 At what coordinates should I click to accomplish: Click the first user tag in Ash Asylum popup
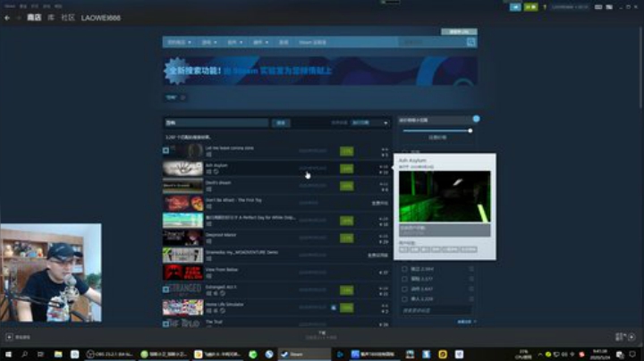(403, 249)
